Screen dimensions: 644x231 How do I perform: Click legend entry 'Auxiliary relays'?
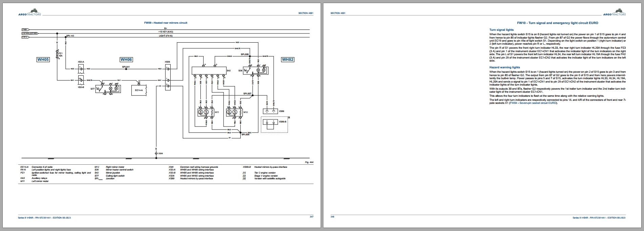[39, 178]
